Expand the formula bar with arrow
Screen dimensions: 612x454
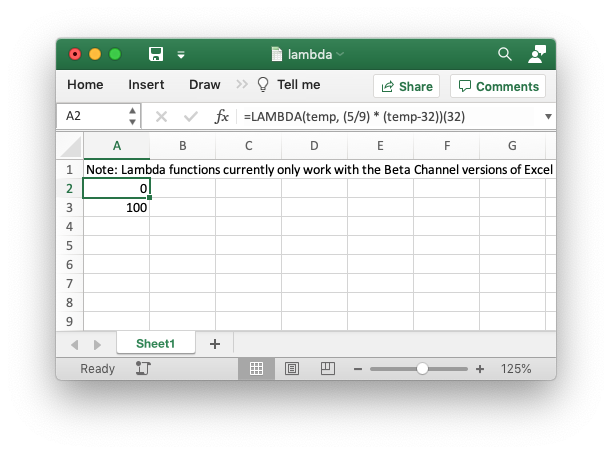click(548, 116)
